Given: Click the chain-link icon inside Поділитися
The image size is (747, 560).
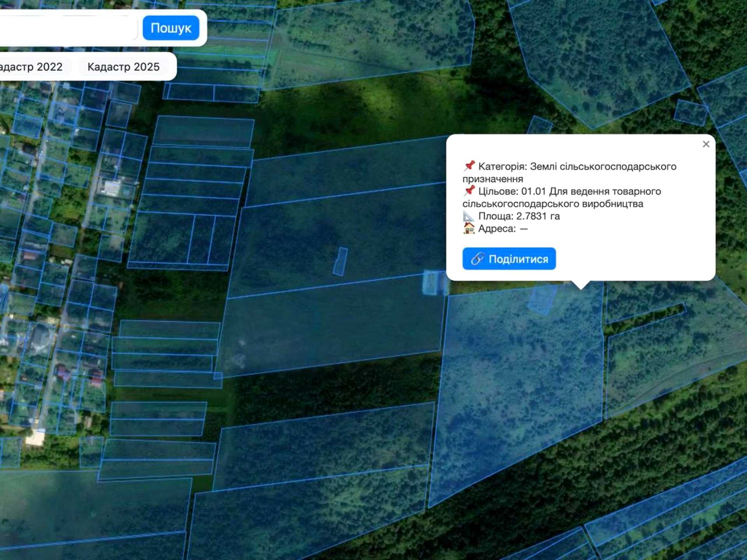Looking at the screenshot, I should [477, 259].
